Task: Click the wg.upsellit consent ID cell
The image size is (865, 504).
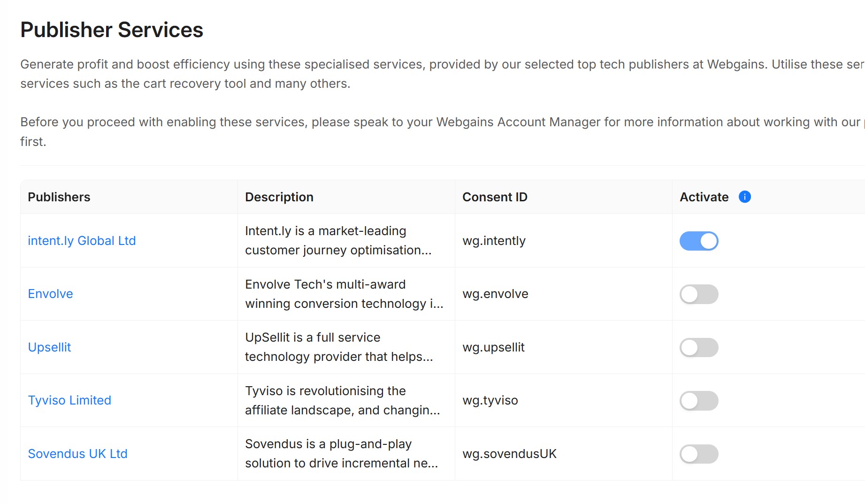Action: [563, 347]
